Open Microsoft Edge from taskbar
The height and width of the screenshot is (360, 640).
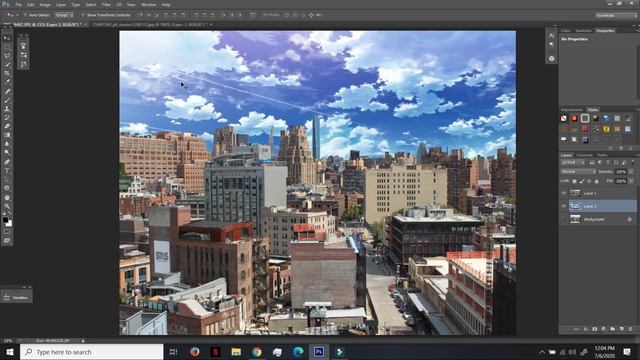298,352
